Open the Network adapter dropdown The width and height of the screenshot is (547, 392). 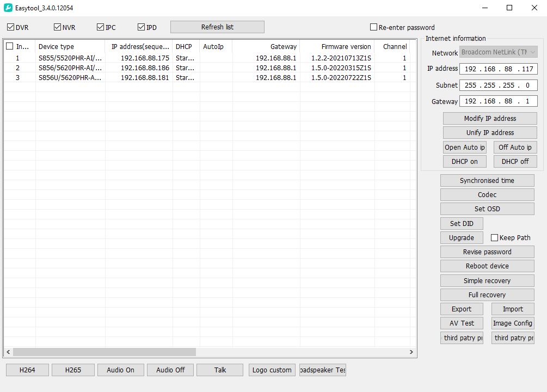coord(499,52)
